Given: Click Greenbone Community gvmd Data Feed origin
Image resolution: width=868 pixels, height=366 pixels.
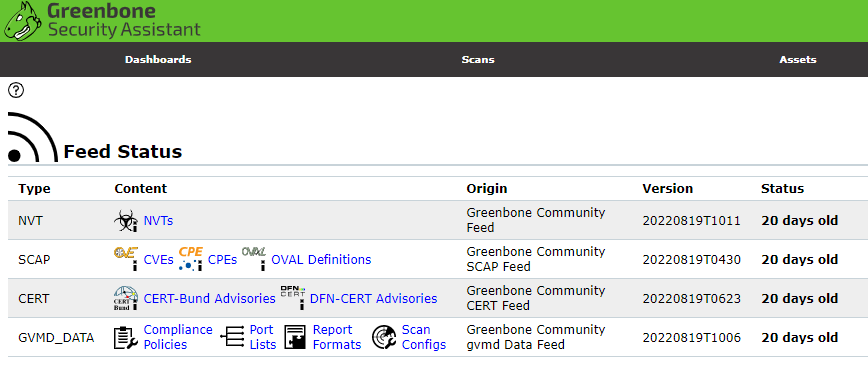Looking at the screenshot, I should click(536, 337).
